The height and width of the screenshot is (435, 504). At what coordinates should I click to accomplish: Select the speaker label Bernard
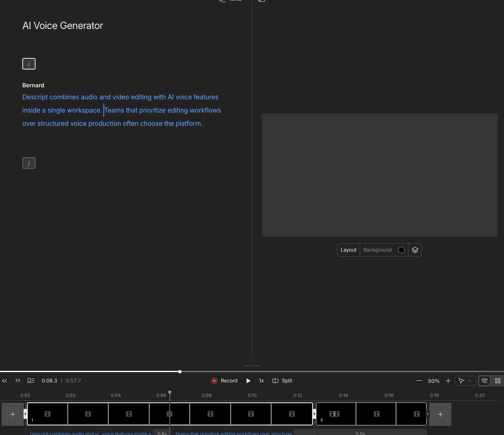point(33,85)
